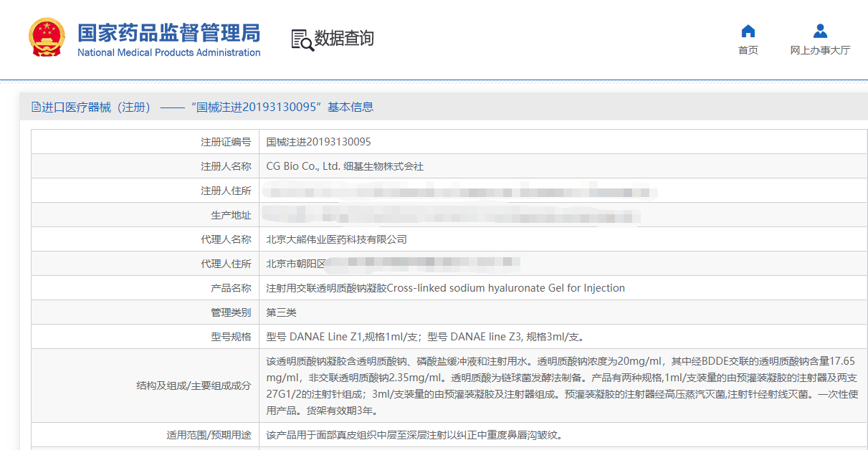The width and height of the screenshot is (868, 450).
Task: Select the 产品名称 label cell
Action: (x=145, y=288)
